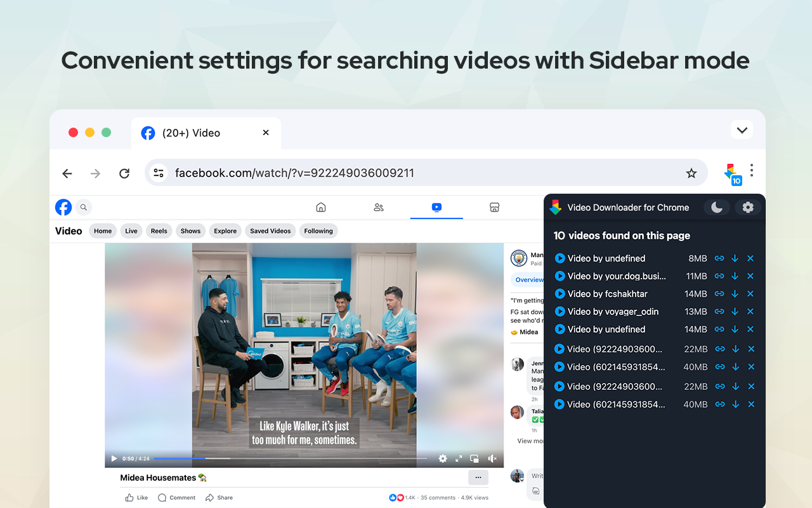Click the facebook.com/watch address bar
Image resolution: width=812 pixels, height=508 pixels.
426,173
